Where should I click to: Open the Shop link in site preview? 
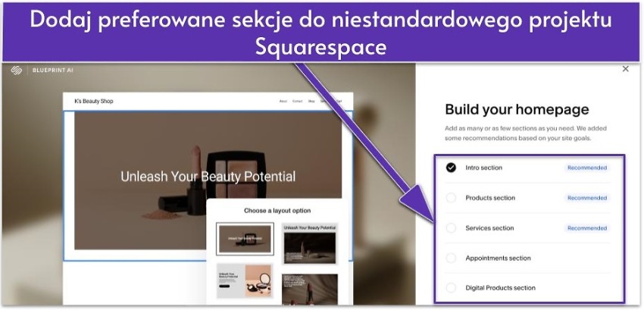click(x=311, y=101)
